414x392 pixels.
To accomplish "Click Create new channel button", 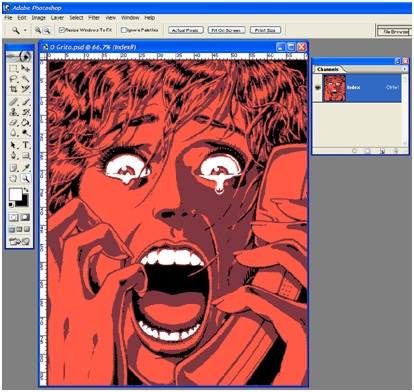I will (x=383, y=151).
